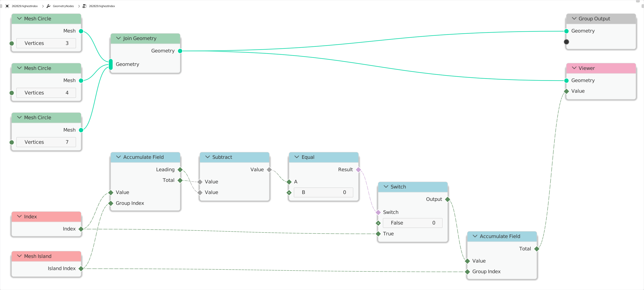This screenshot has width=644, height=290.
Task: Expand the Mesh Circle node with 3 vertices
Action: point(19,18)
